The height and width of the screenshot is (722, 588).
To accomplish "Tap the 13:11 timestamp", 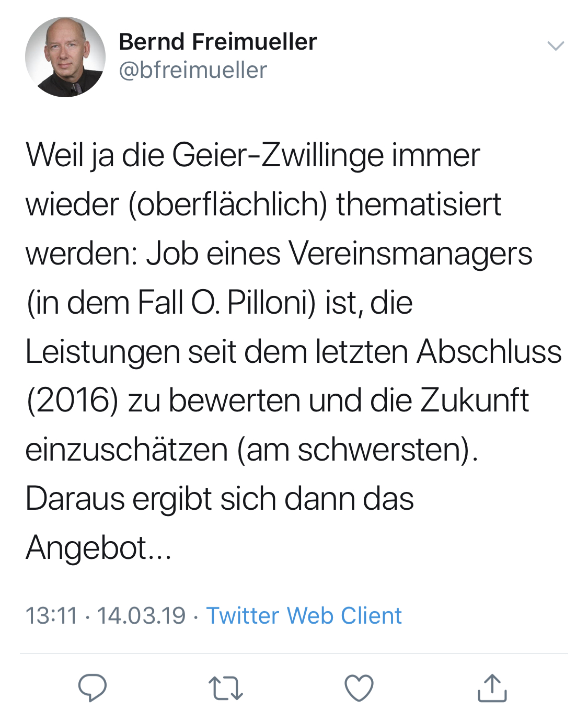I will [51, 615].
